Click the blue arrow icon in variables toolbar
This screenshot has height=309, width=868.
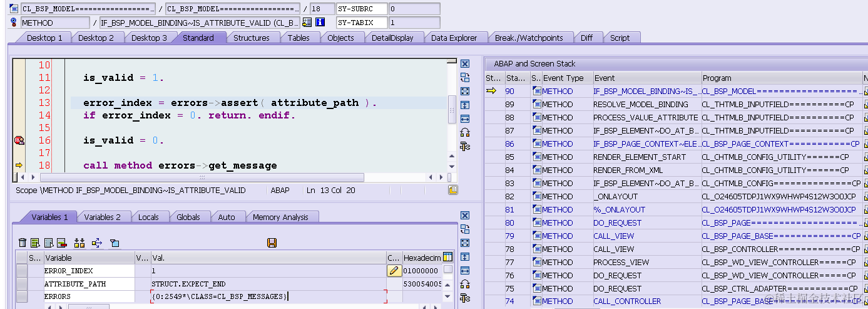point(97,243)
